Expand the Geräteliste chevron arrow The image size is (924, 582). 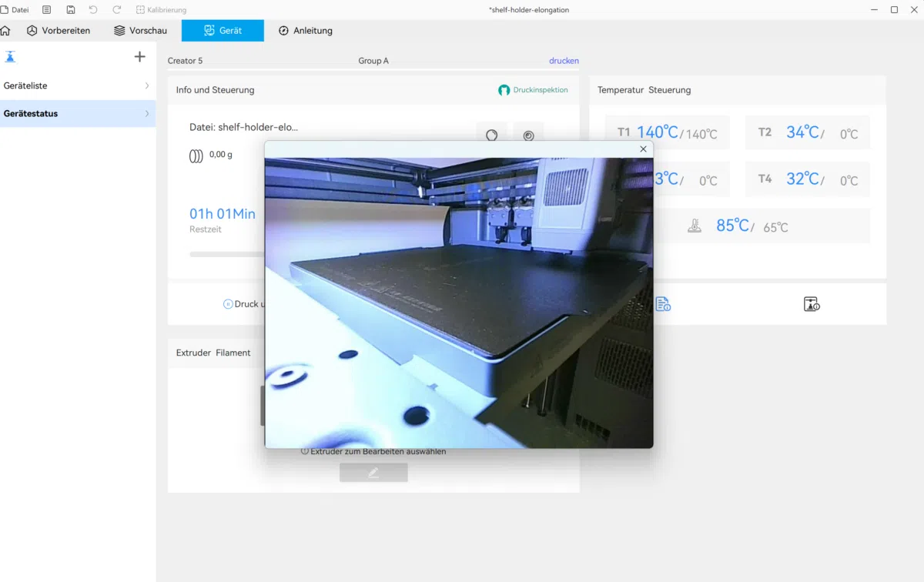[147, 85]
